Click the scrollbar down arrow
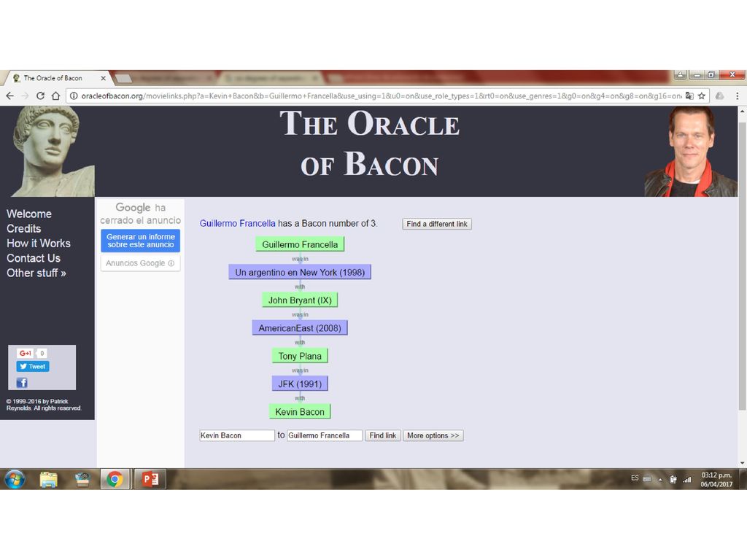 tap(742, 463)
